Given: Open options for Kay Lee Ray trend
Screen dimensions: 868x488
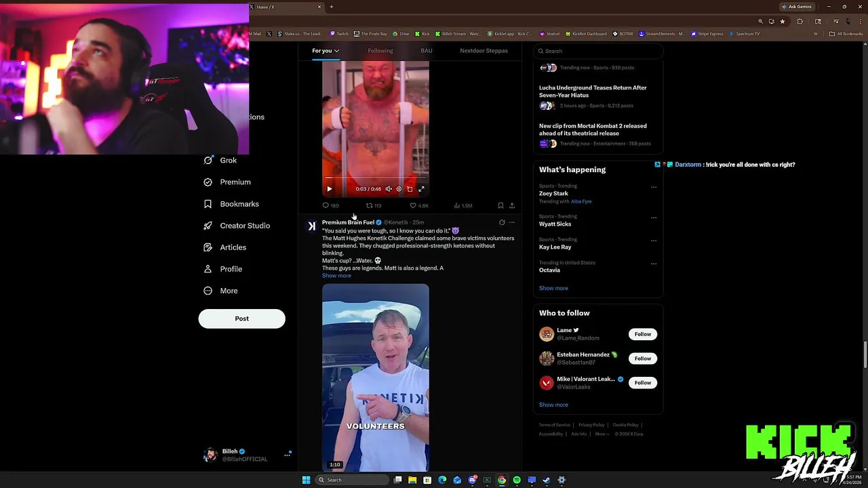Looking at the screenshot, I should click(x=654, y=241).
